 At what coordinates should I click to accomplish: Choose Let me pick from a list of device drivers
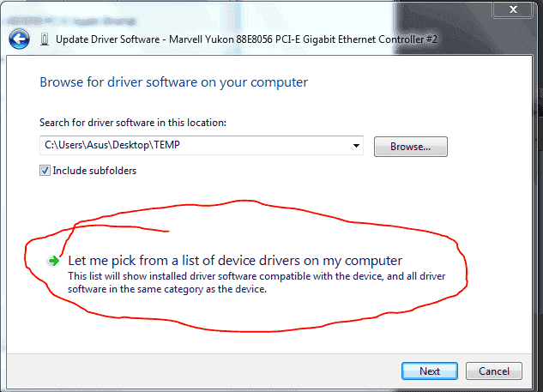pos(235,261)
